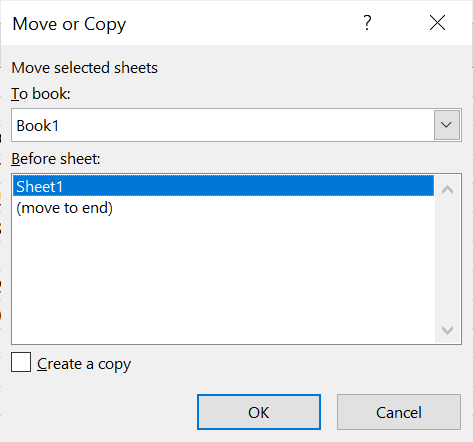Click the Create a copy label text
473x442 pixels.
pos(84,364)
